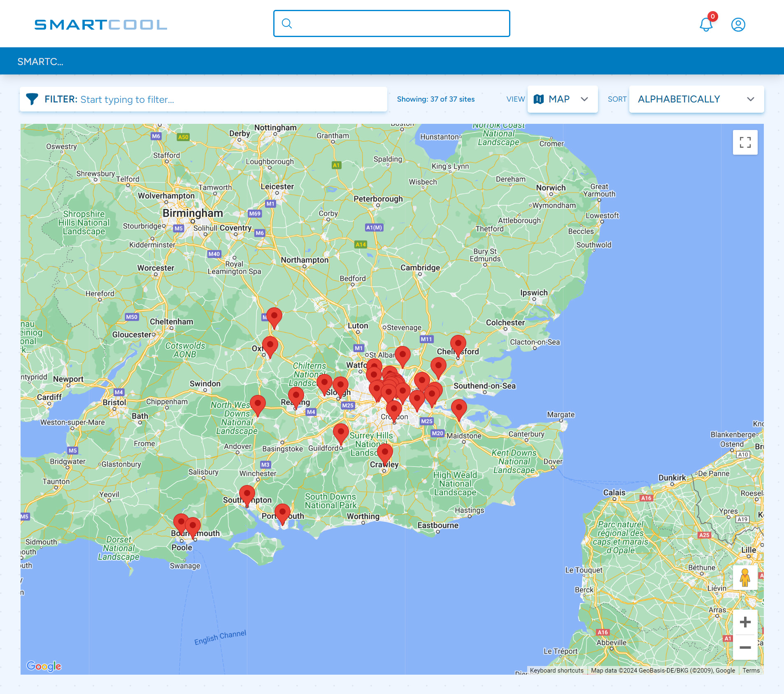Click the filter funnel icon

[x=32, y=99]
